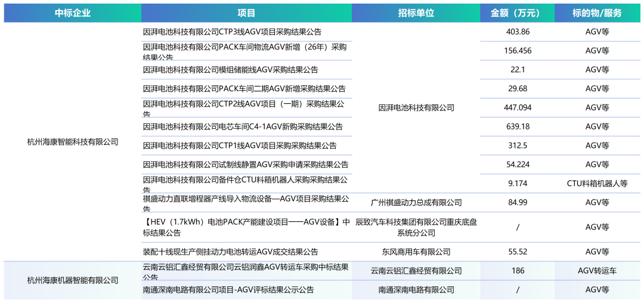Select amount value 403.86

[518, 32]
